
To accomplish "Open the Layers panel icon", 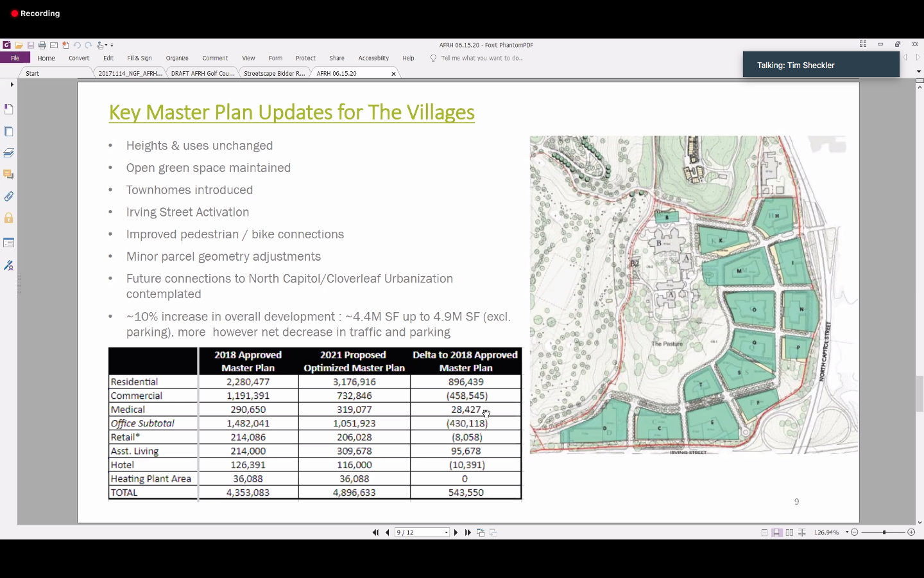I will click(x=9, y=153).
